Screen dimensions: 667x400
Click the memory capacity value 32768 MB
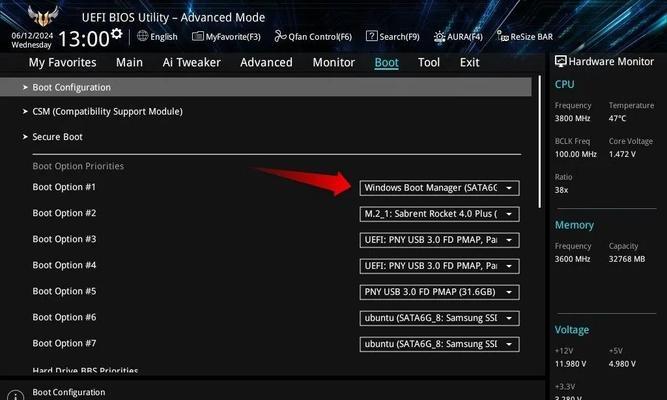pyautogui.click(x=627, y=259)
